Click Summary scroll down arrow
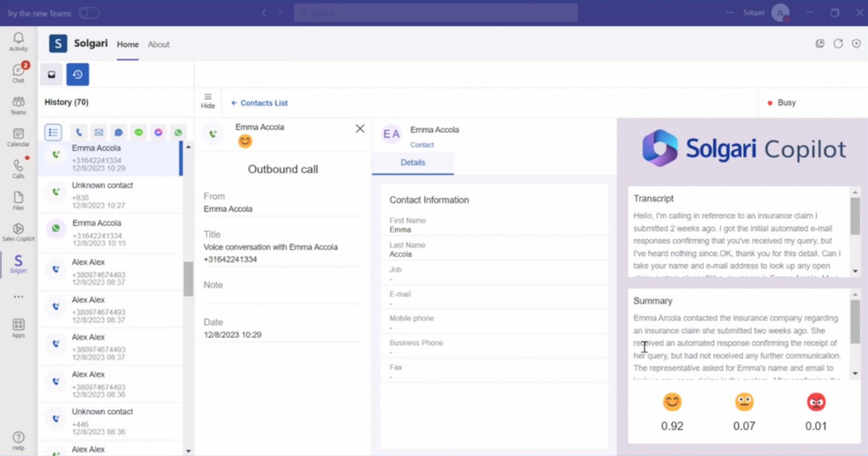The image size is (868, 456). tap(855, 373)
